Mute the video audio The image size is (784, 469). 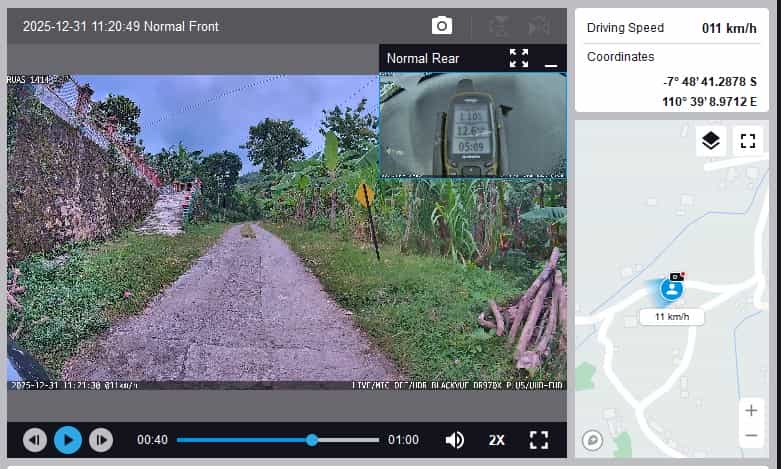point(454,440)
